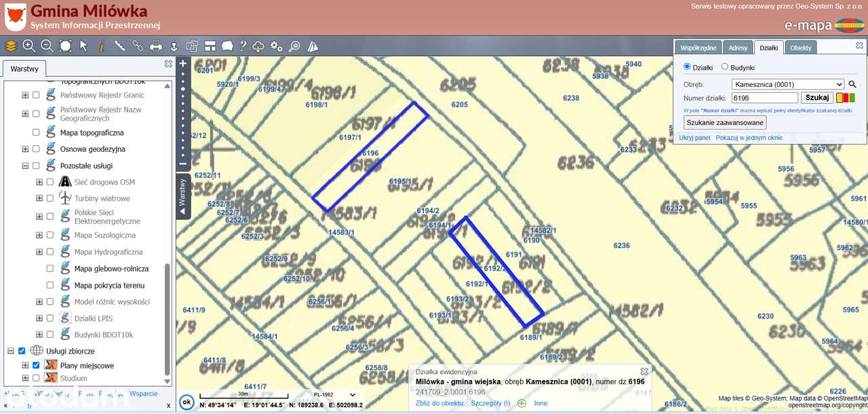Click the map zoom-in plus button
This screenshot has width=868, height=414.
click(x=182, y=64)
